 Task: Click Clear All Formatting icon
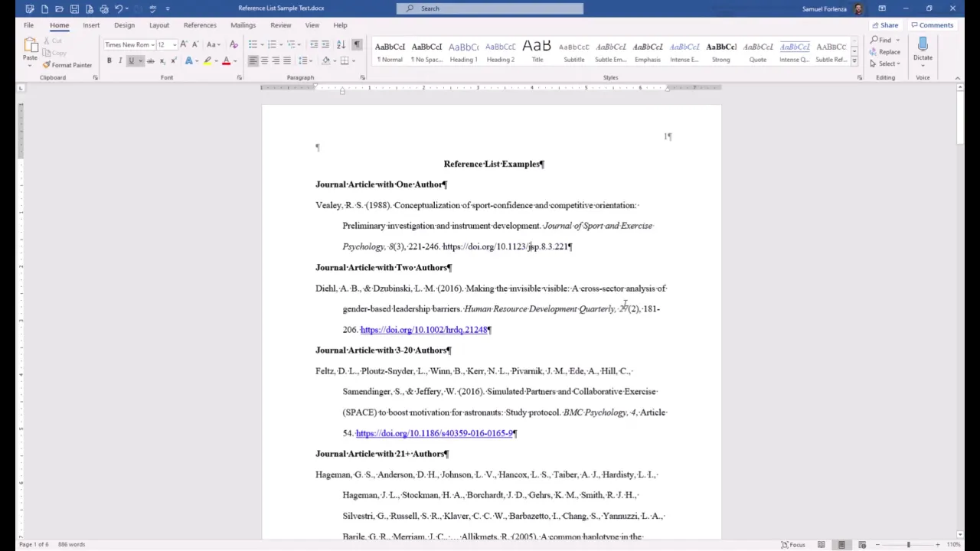point(234,44)
